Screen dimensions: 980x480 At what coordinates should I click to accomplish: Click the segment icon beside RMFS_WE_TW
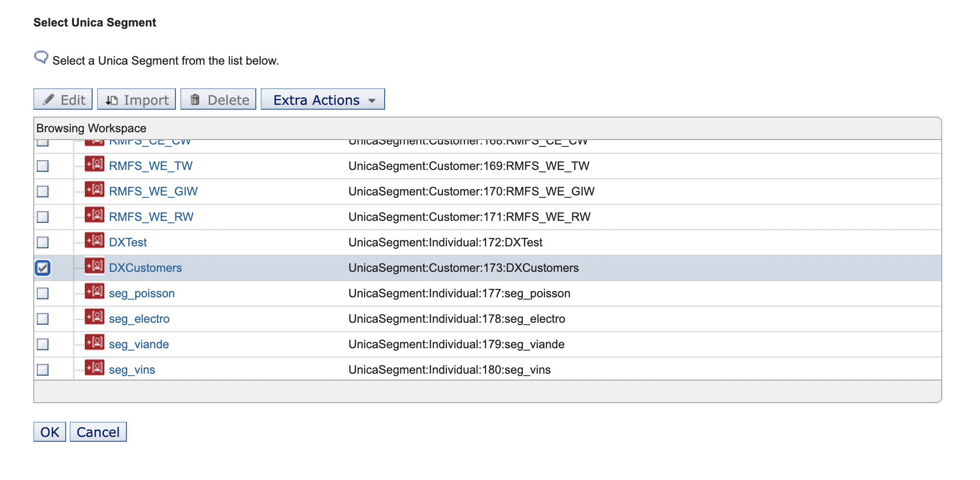95,164
